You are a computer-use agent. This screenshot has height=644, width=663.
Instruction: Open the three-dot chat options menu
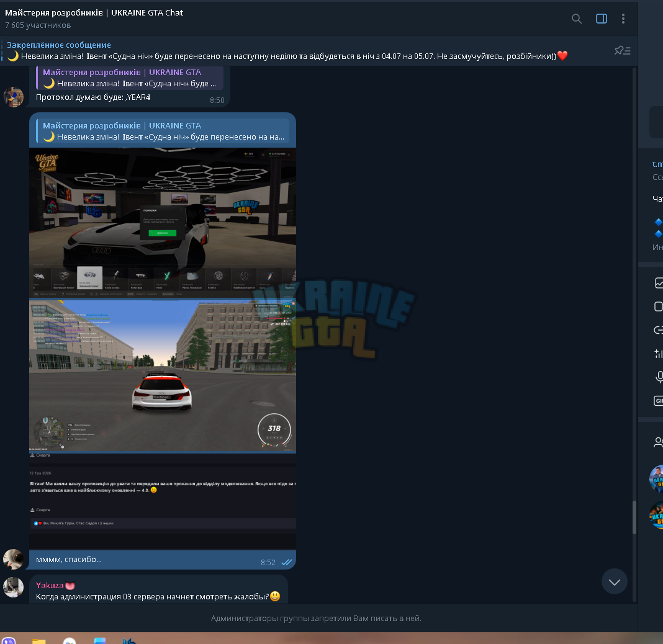(623, 19)
